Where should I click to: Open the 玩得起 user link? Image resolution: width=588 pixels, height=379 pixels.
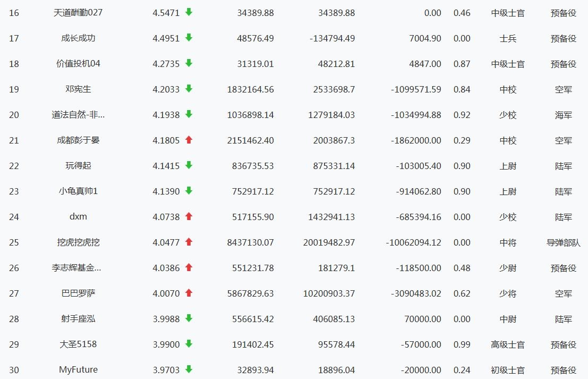78,166
